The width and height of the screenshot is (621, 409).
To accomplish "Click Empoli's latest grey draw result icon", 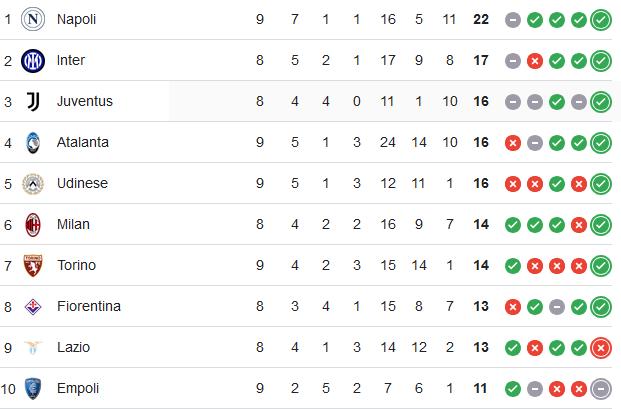I will 601,389.
